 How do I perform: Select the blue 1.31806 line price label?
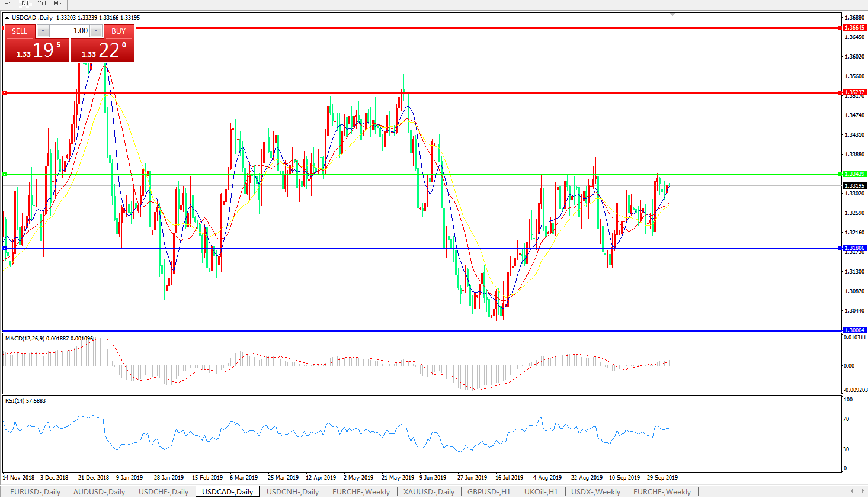tap(854, 248)
